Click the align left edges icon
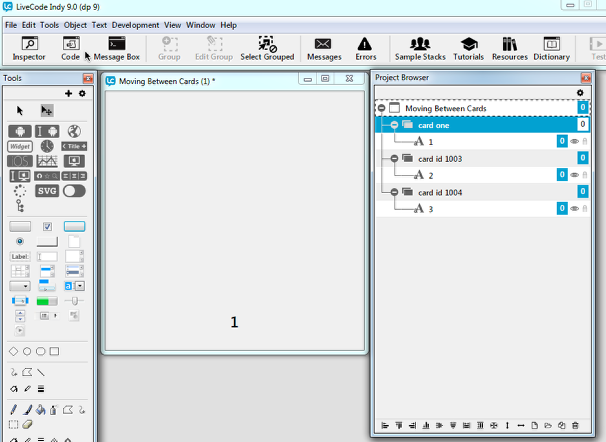Image resolution: width=606 pixels, height=442 pixels. point(385,425)
